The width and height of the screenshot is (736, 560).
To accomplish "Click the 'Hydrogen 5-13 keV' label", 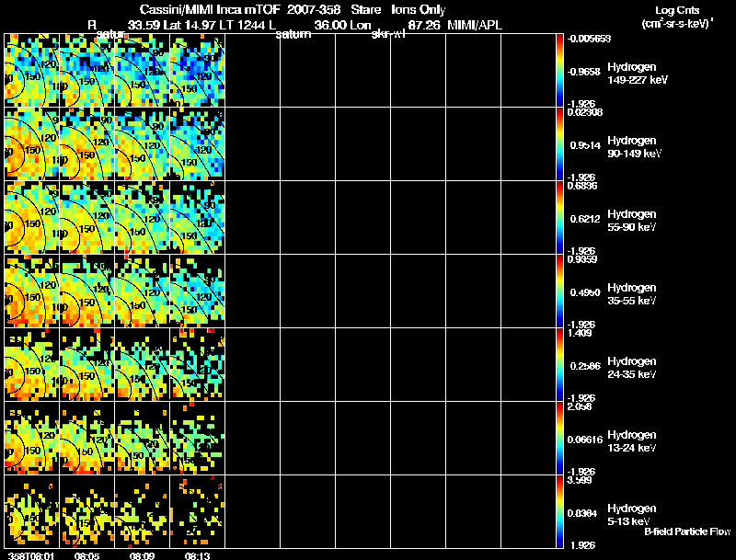I will (632, 515).
